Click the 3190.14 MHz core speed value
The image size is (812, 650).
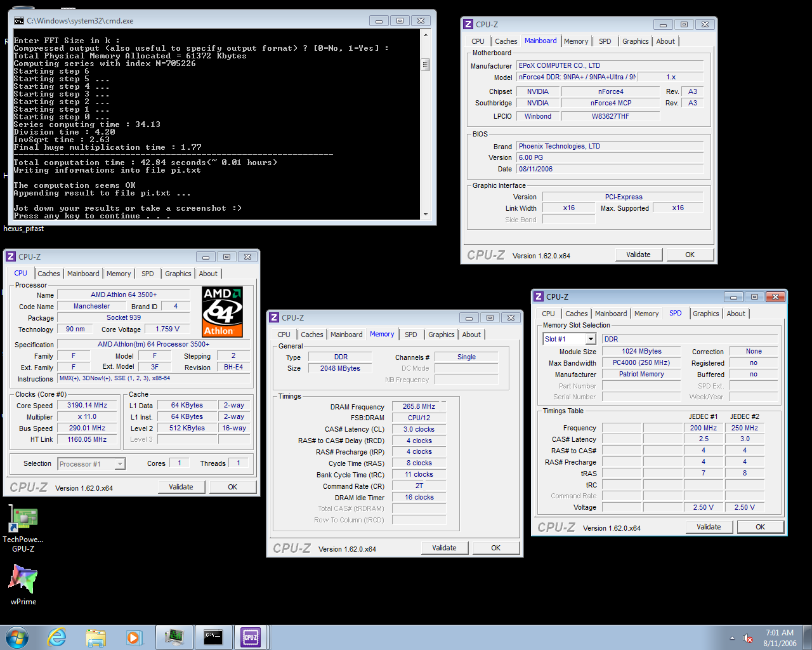(88, 405)
